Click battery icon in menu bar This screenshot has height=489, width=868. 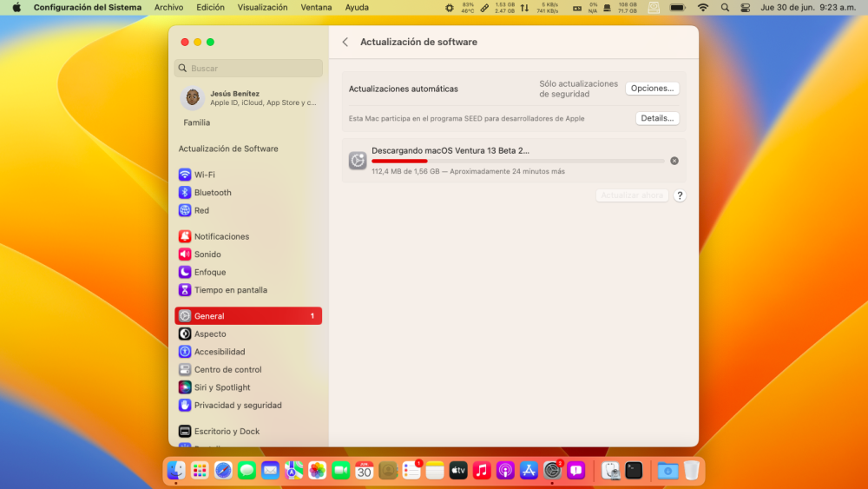pos(677,8)
